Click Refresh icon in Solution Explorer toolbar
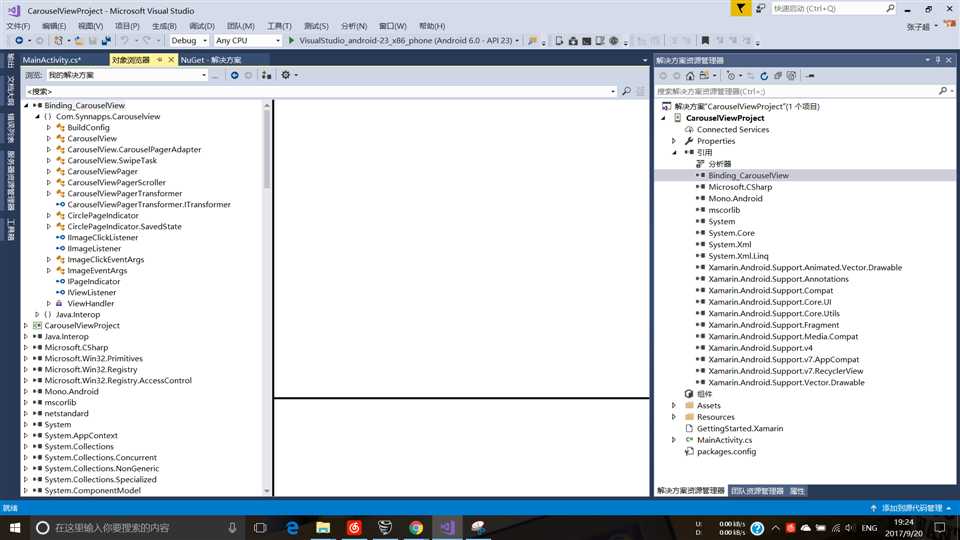 [x=764, y=76]
